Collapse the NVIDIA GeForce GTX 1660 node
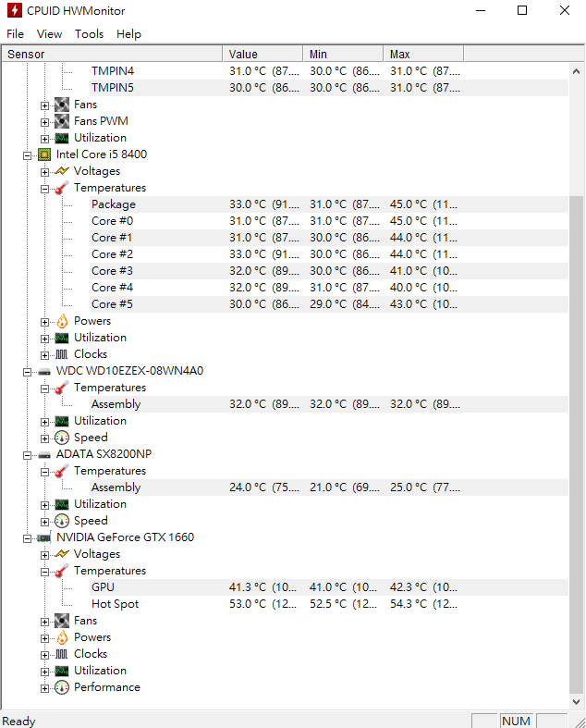 (x=28, y=538)
